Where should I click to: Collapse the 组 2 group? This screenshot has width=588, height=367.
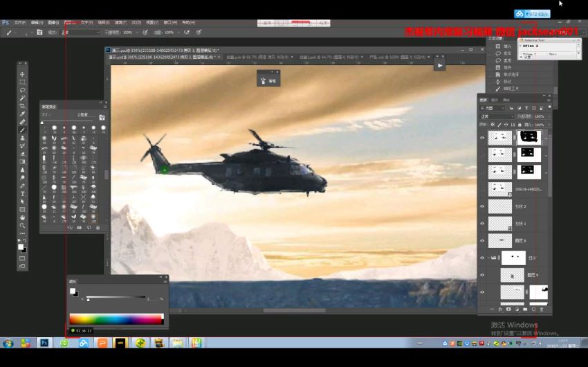pyautogui.click(x=489, y=258)
